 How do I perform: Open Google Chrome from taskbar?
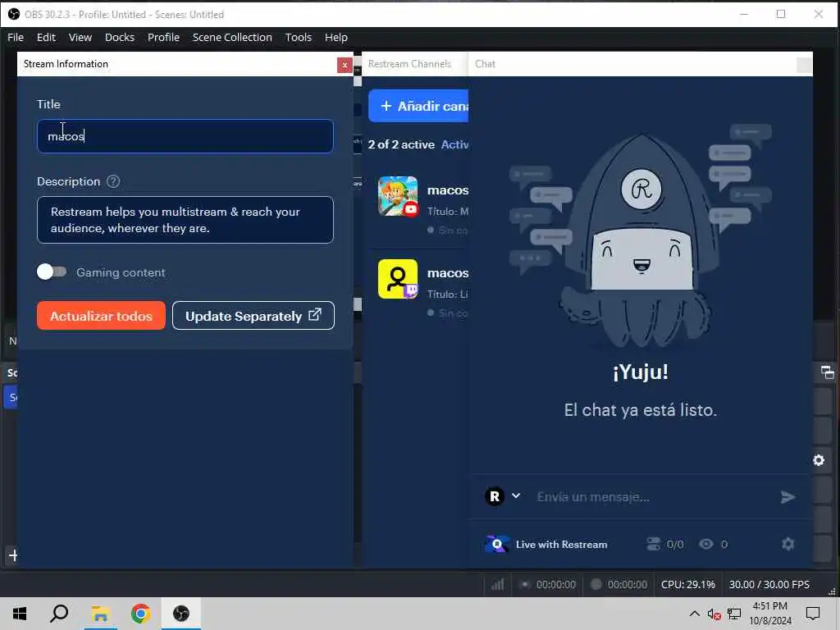tap(140, 614)
